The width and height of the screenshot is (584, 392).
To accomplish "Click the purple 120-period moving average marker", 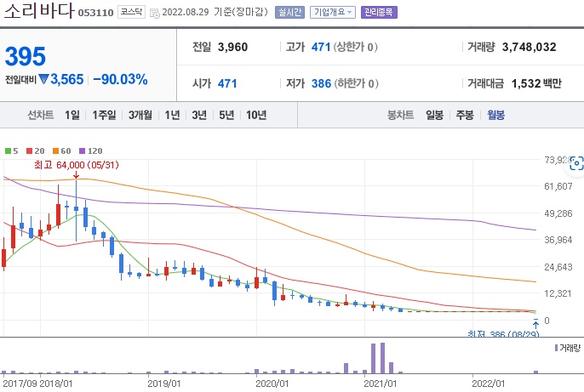I will point(83,151).
